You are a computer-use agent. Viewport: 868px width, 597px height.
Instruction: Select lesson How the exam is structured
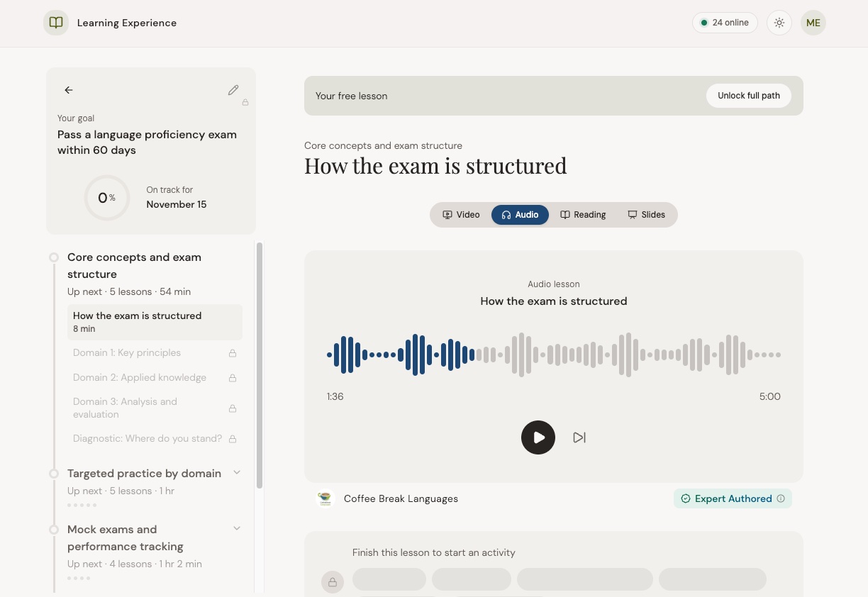point(155,322)
